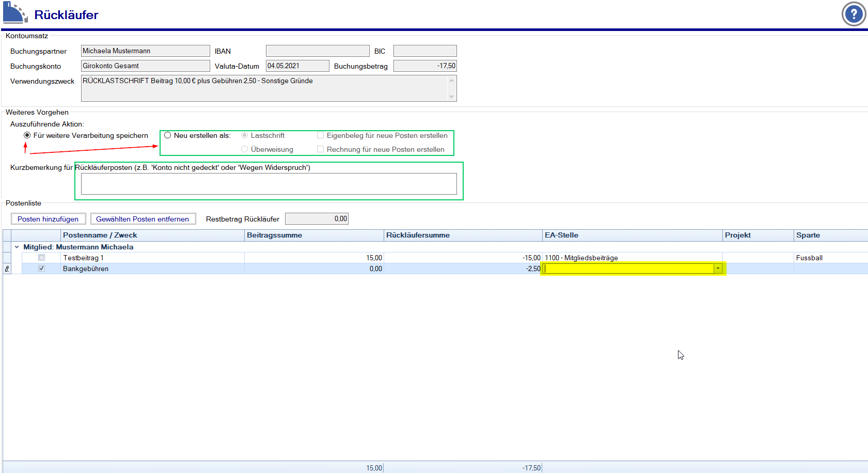Click into the IBAN field

(317, 51)
